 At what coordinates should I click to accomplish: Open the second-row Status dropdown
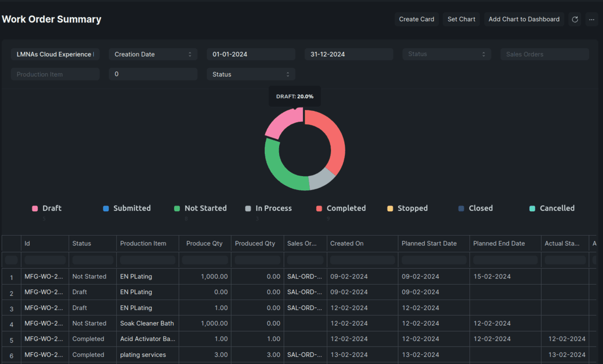pyautogui.click(x=251, y=74)
